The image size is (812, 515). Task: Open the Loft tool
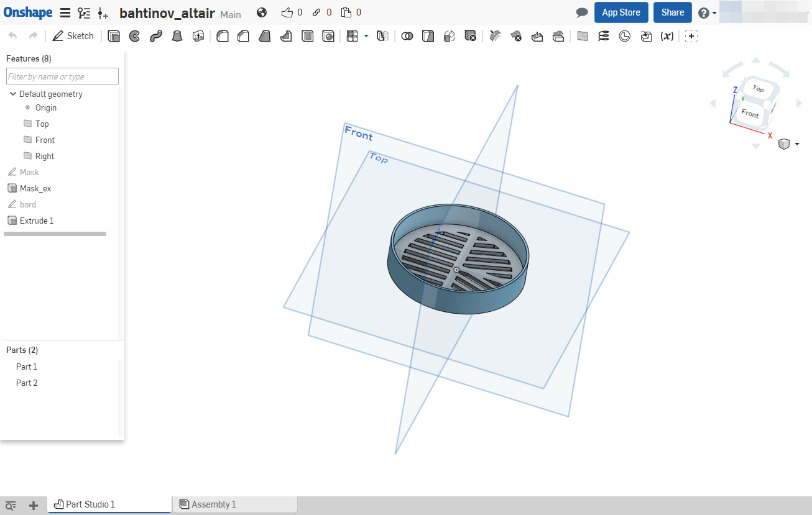pyautogui.click(x=177, y=36)
